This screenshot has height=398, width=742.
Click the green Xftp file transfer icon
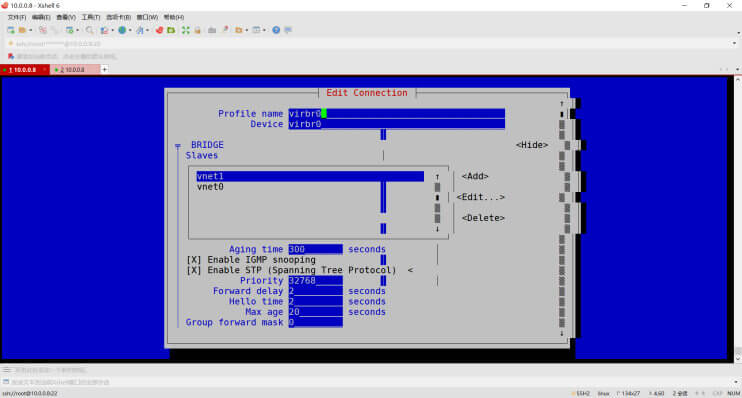tap(171, 30)
